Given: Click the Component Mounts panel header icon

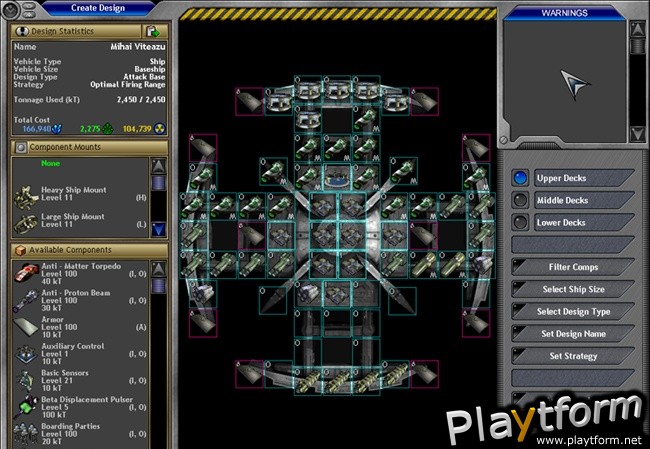Looking at the screenshot, I should point(21,147).
